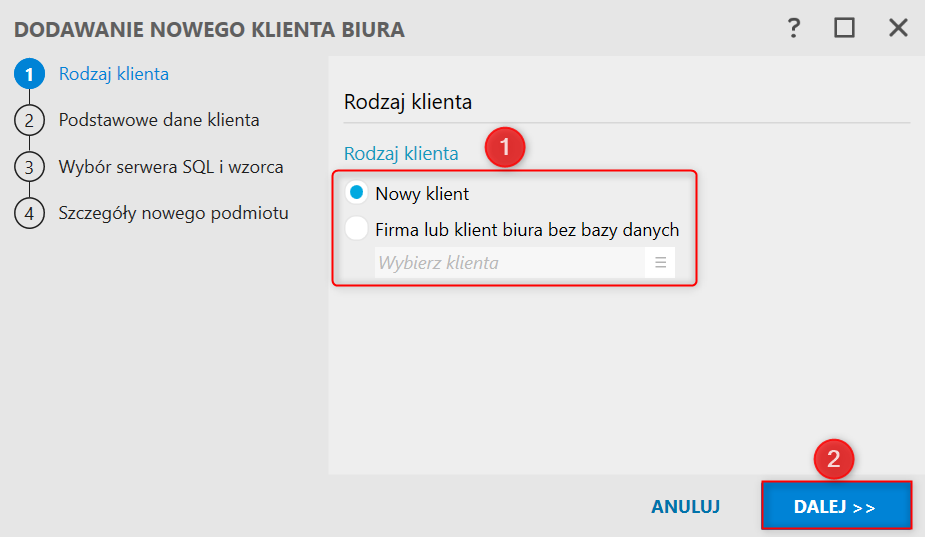Jump to Szczegóły nowego podmiotu step

point(174,213)
